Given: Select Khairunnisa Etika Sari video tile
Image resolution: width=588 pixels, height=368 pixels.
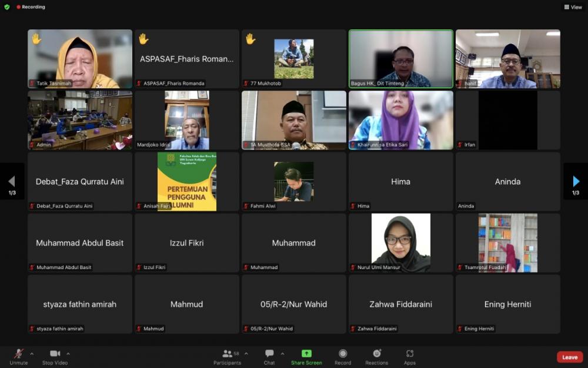Looking at the screenshot, I should point(401,120).
